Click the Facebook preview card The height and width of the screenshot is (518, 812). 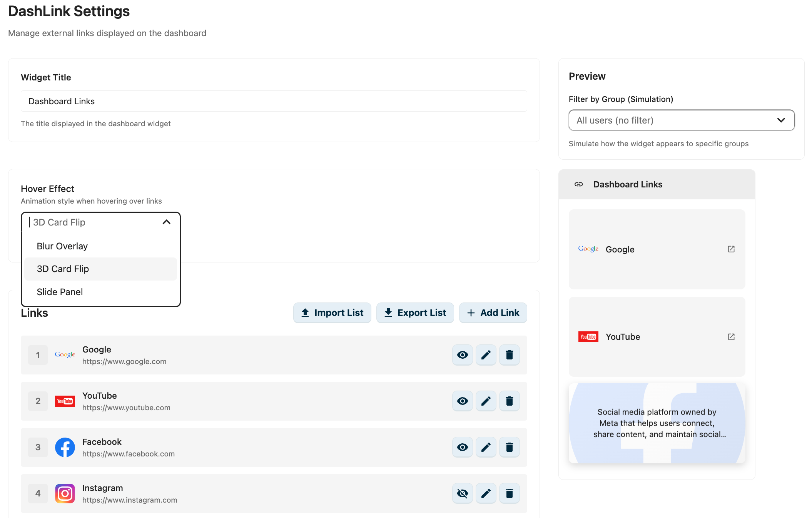tap(657, 423)
